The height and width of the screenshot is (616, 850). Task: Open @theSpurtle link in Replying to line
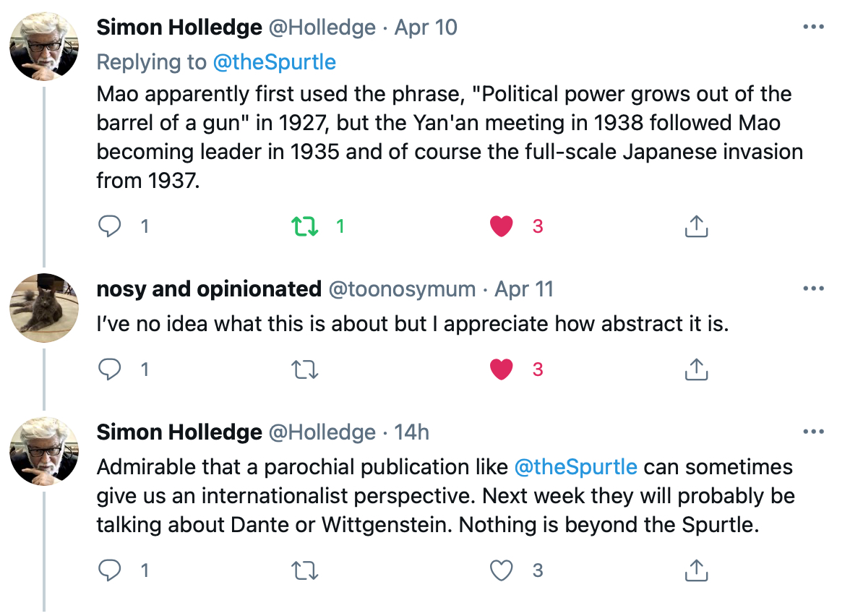275,62
